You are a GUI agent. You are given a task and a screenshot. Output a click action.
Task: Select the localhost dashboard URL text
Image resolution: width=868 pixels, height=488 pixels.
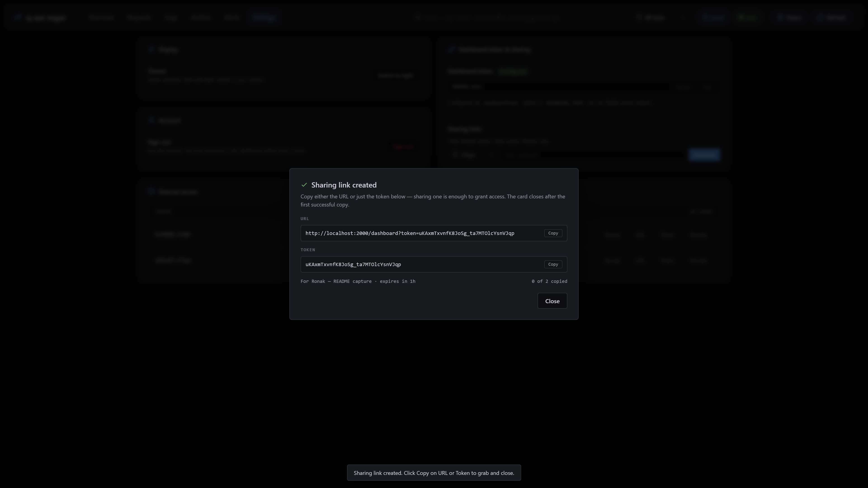(x=410, y=233)
